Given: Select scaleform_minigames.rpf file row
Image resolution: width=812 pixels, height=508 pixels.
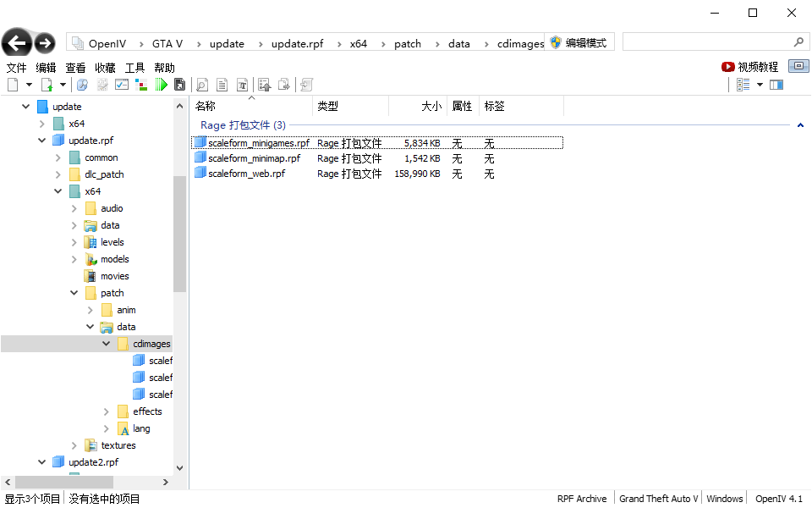Looking at the screenshot, I should (x=377, y=142).
